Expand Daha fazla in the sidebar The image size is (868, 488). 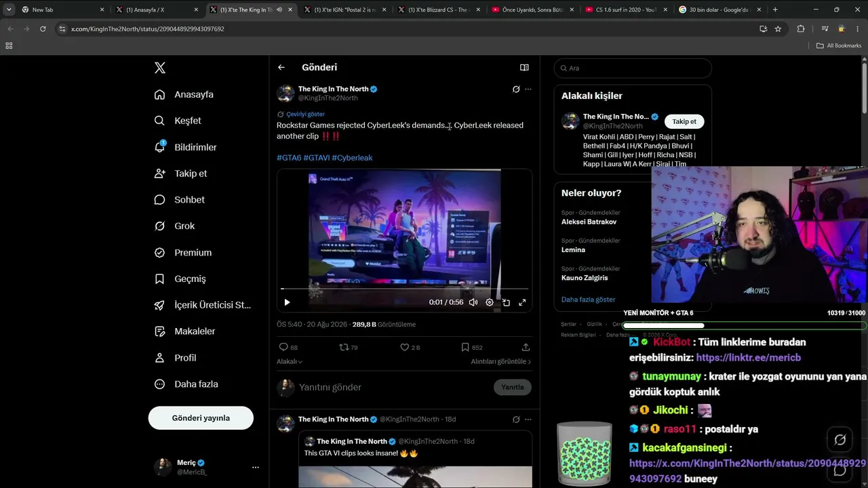pos(186,384)
